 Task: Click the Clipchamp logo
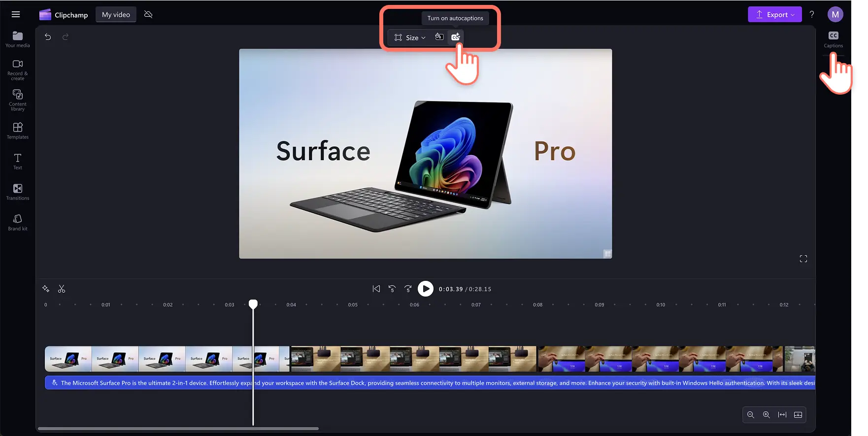tap(64, 15)
